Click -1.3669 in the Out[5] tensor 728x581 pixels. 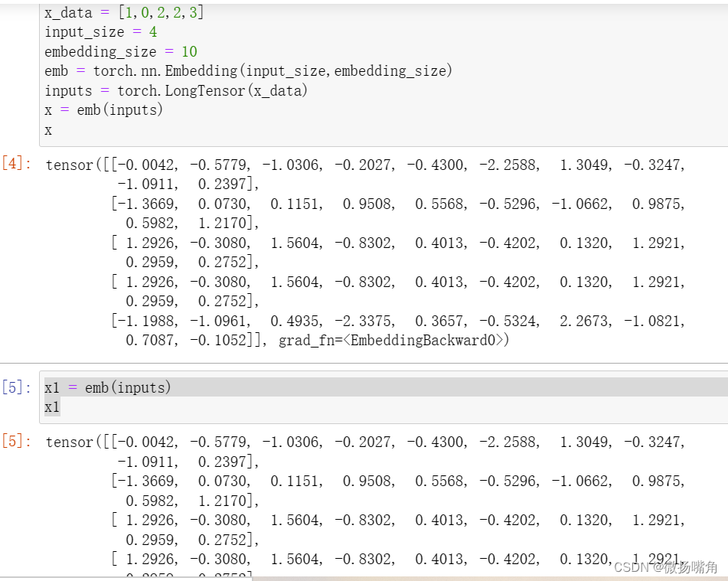[148, 481]
